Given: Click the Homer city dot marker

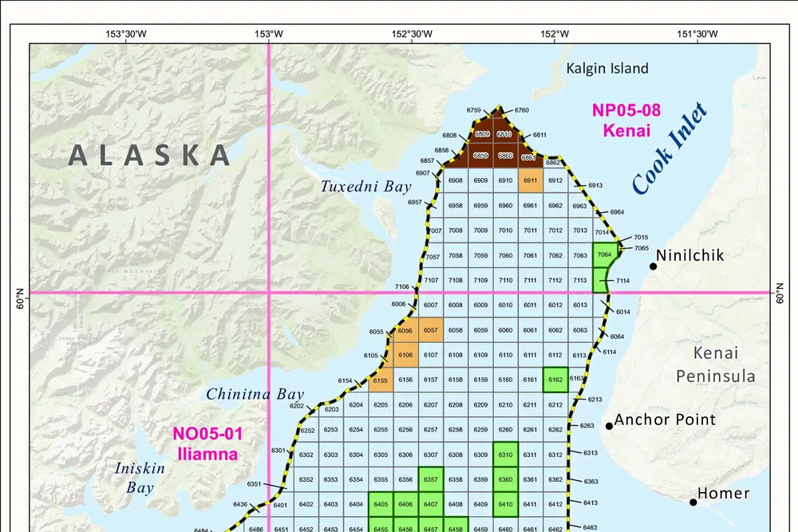Looking at the screenshot, I should (693, 501).
